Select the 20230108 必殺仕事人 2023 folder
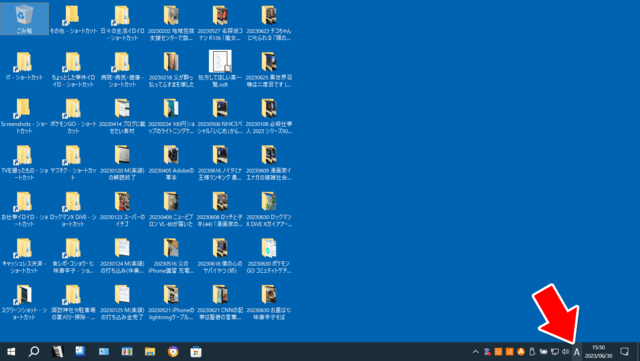 (269, 116)
